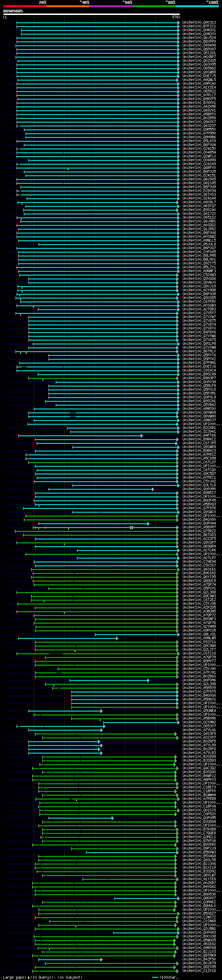Select the UniRef100_B4G080 label
Image resolution: width=222 pixels, height=980 pixels.
[199, 519]
